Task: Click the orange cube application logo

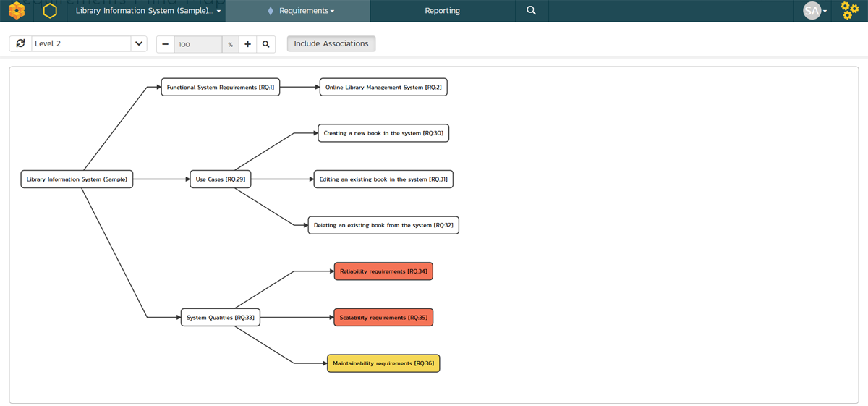Action: pyautogui.click(x=17, y=11)
